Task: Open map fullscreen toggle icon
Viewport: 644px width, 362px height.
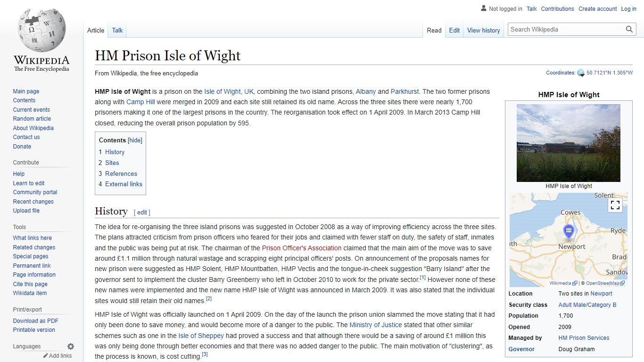Action: [x=615, y=205]
